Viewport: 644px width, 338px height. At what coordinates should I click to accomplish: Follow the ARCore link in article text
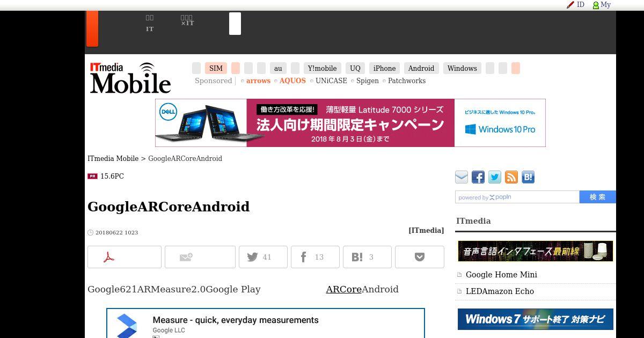click(343, 289)
